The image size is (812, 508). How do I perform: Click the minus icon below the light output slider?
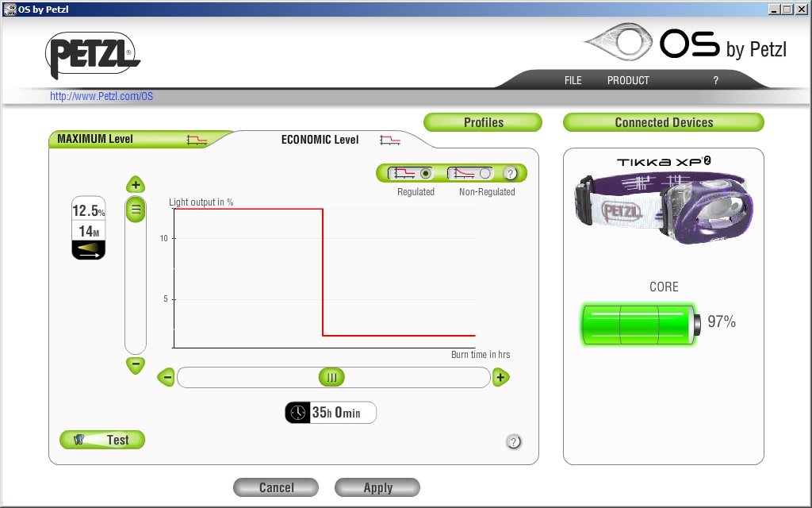pos(136,364)
